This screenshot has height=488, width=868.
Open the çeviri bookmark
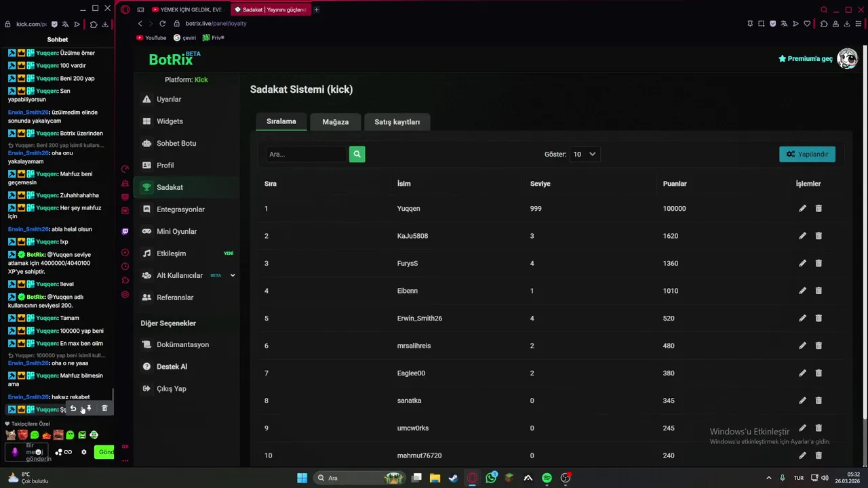pyautogui.click(x=185, y=38)
